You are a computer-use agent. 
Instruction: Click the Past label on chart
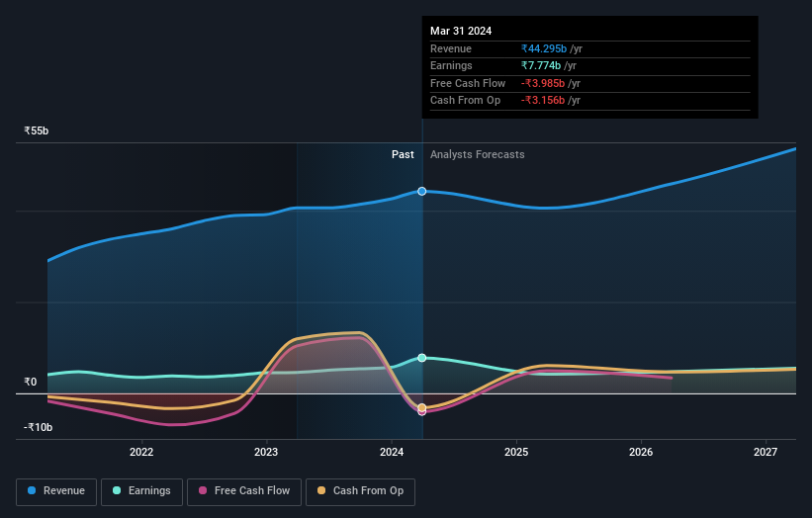coord(403,154)
